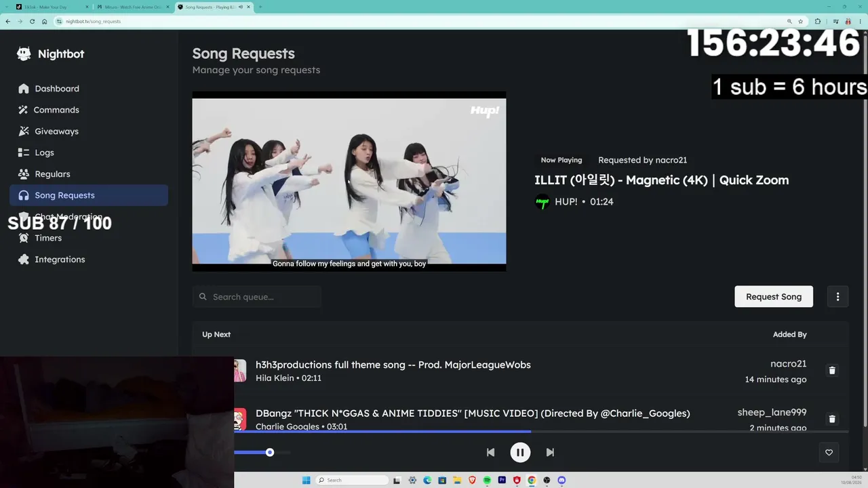The image size is (868, 488).
Task: Switch to the TikTok browser tab
Action: 50,7
